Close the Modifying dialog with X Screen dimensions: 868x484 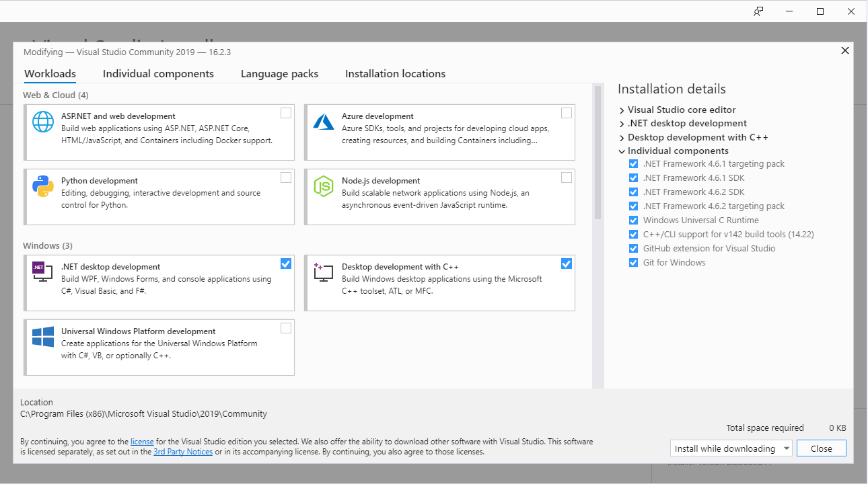(845, 50)
